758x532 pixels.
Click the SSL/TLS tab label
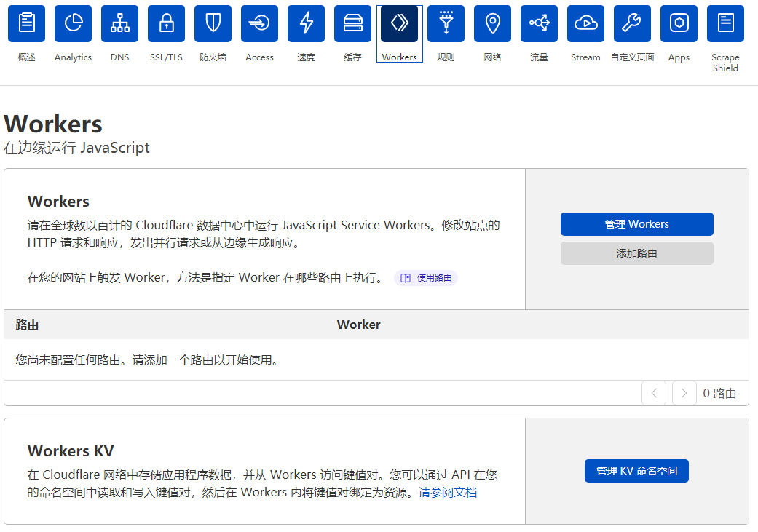166,57
